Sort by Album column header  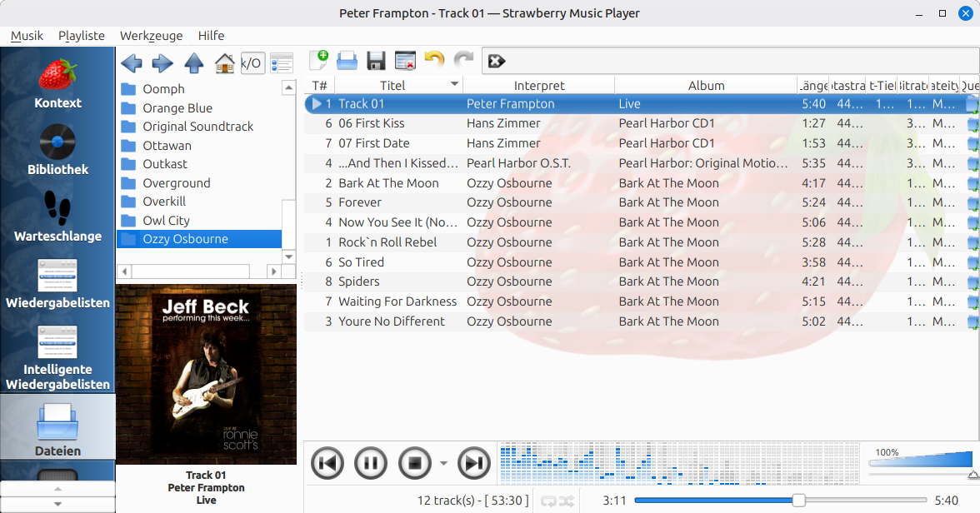click(x=707, y=86)
